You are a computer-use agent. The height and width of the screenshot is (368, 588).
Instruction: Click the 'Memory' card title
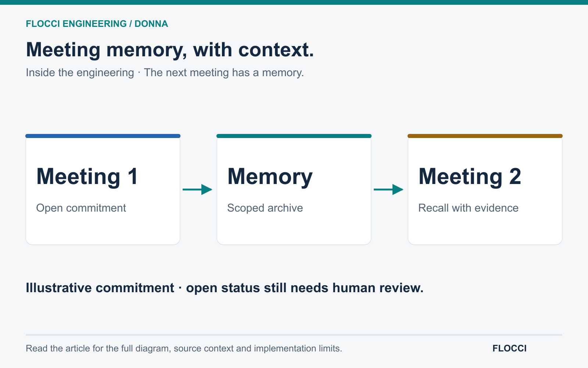pos(270,177)
